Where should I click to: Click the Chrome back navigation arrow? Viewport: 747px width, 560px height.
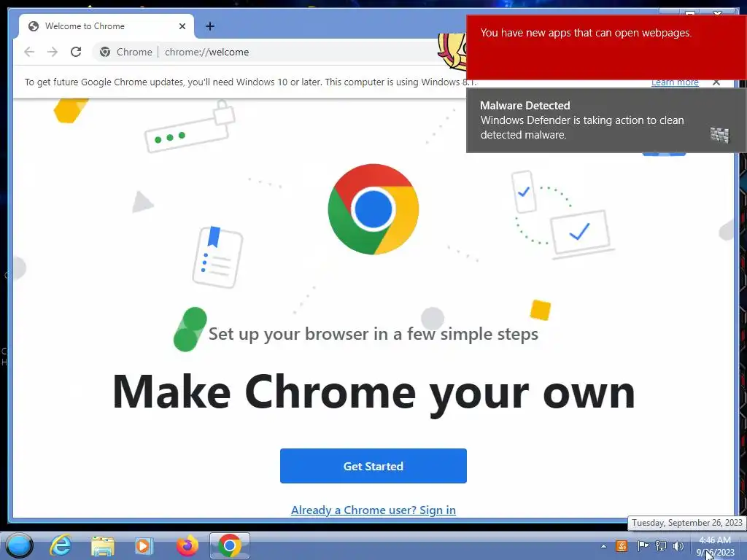[29, 52]
